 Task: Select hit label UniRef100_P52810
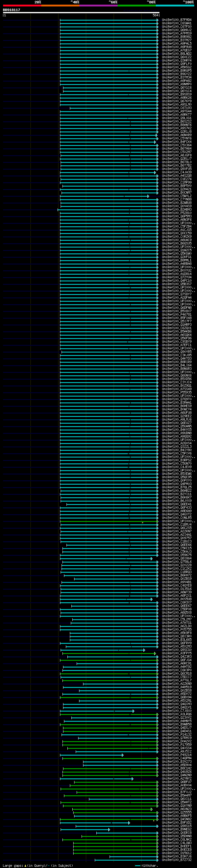click(176, 213)
